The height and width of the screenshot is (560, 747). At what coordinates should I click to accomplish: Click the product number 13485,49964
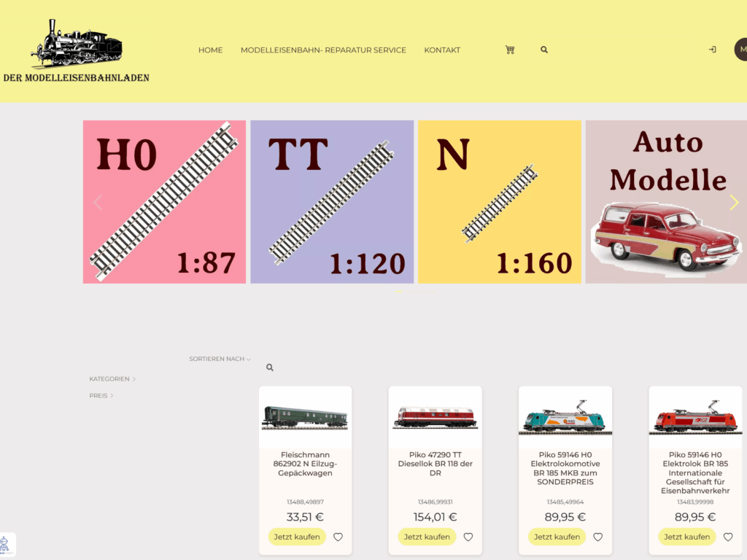[565, 502]
